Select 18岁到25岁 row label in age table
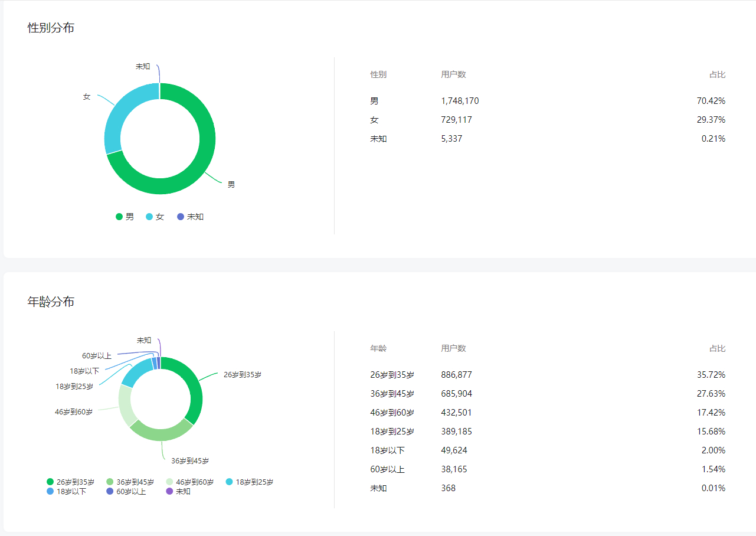756x536 pixels. (392, 432)
